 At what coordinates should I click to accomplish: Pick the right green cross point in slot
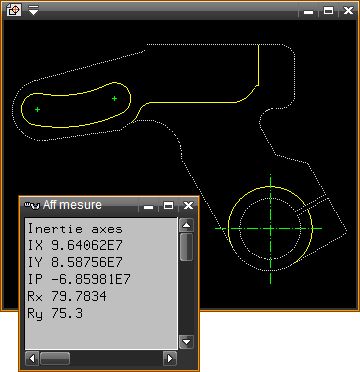pos(114,99)
